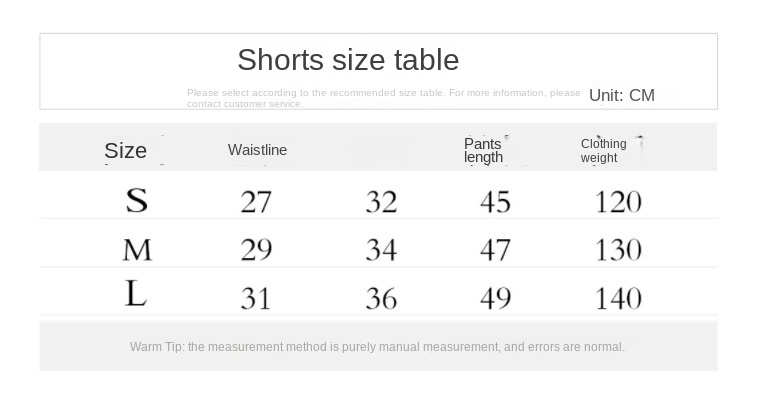
Task: Click the Clothing weight column header
Action: [x=603, y=150]
